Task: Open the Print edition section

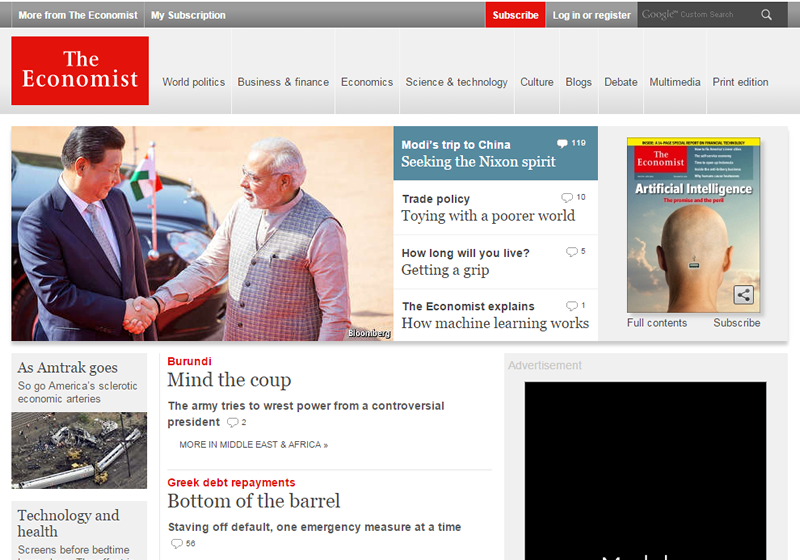Action: pos(740,82)
